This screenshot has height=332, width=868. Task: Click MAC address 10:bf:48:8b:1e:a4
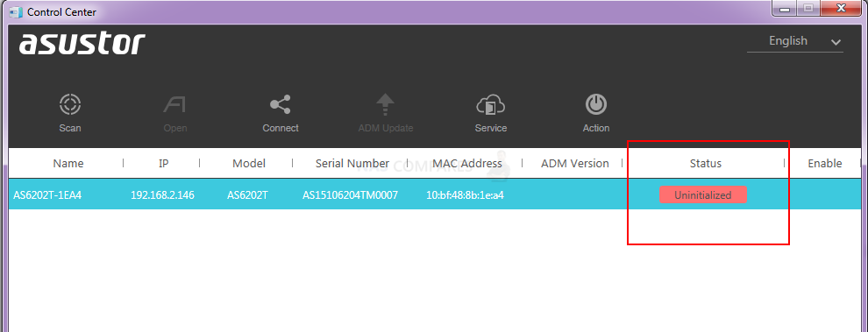point(465,194)
